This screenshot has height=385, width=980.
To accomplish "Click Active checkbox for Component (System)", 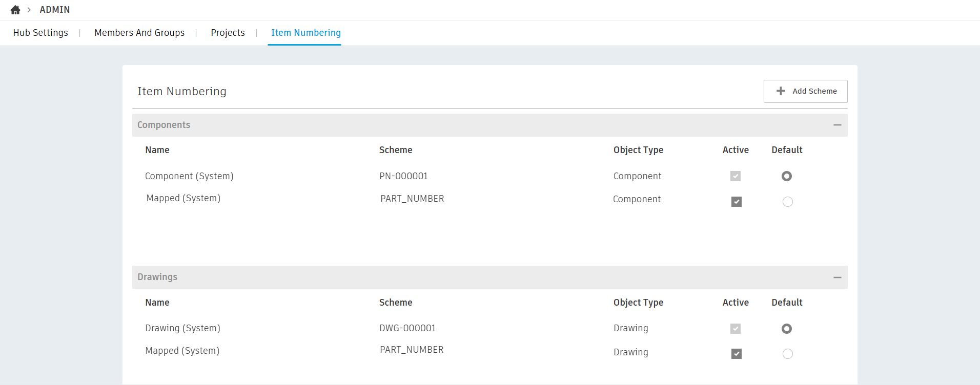I will point(736,176).
